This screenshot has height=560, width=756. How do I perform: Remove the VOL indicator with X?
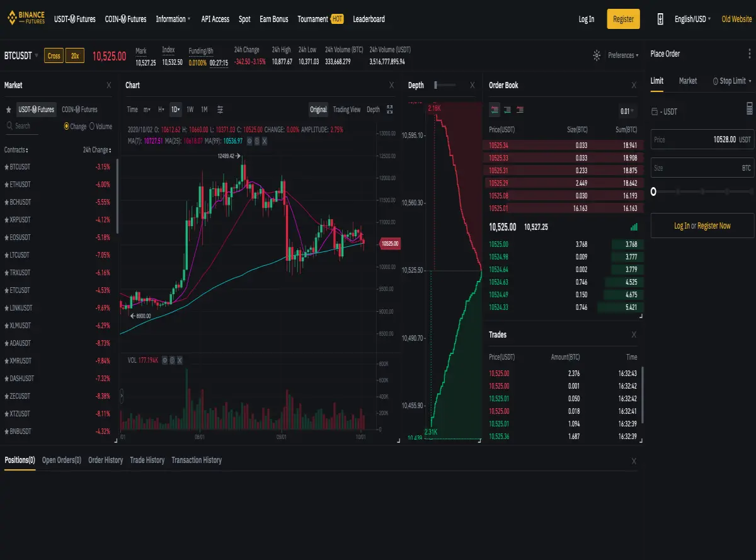180,360
